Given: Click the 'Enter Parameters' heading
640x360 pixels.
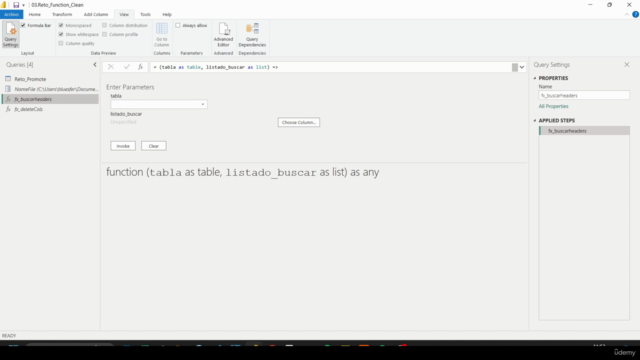Looking at the screenshot, I should [x=130, y=87].
